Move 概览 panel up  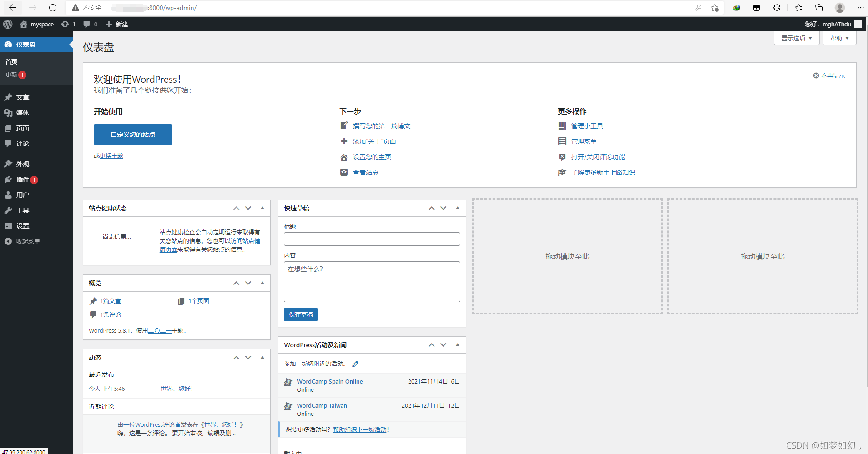click(236, 283)
